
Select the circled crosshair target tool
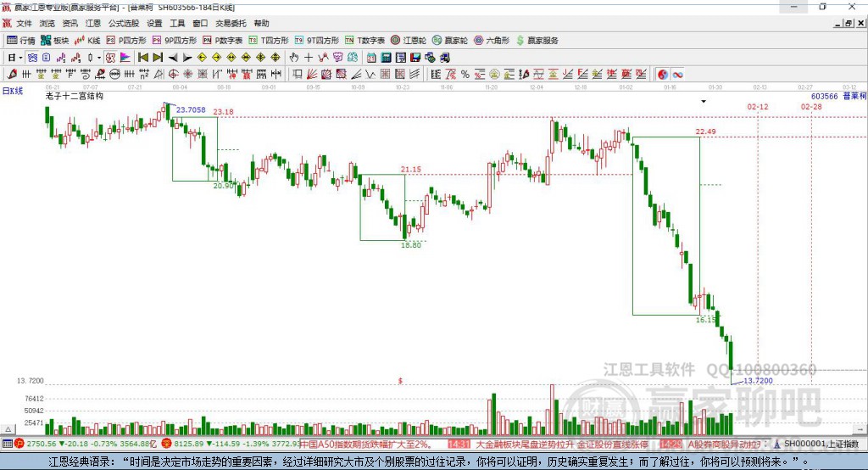pyautogui.click(x=173, y=74)
